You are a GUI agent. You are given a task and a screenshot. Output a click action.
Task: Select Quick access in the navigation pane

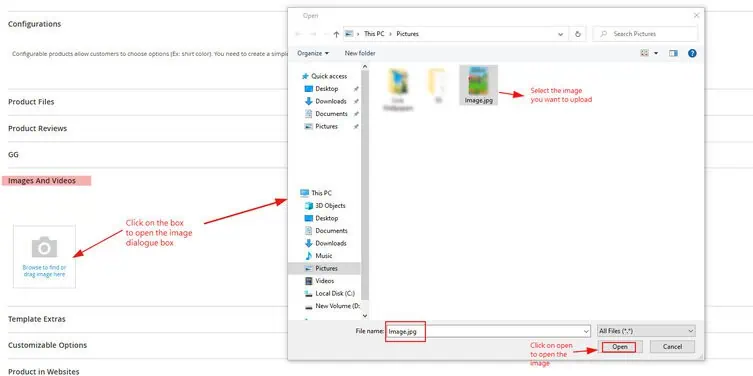point(329,76)
